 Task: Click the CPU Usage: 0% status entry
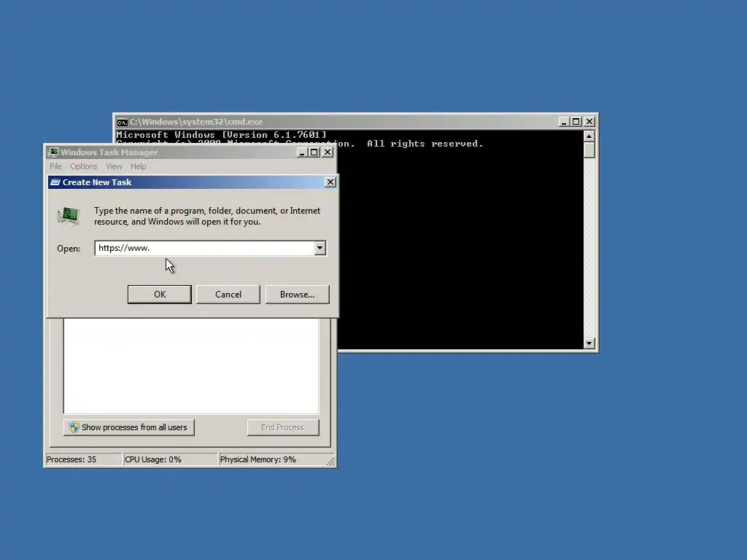pyautogui.click(x=169, y=459)
